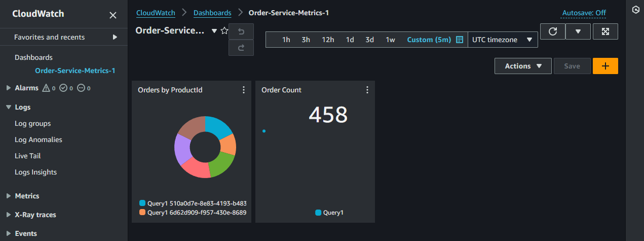Click the undo arrow button
The image size is (644, 241).
241,31
